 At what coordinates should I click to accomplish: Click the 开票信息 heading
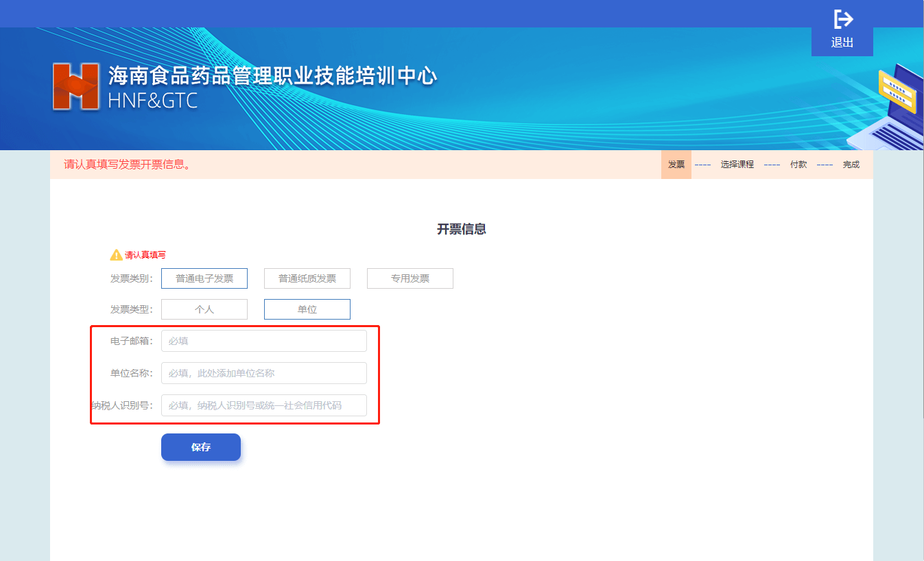click(x=462, y=229)
